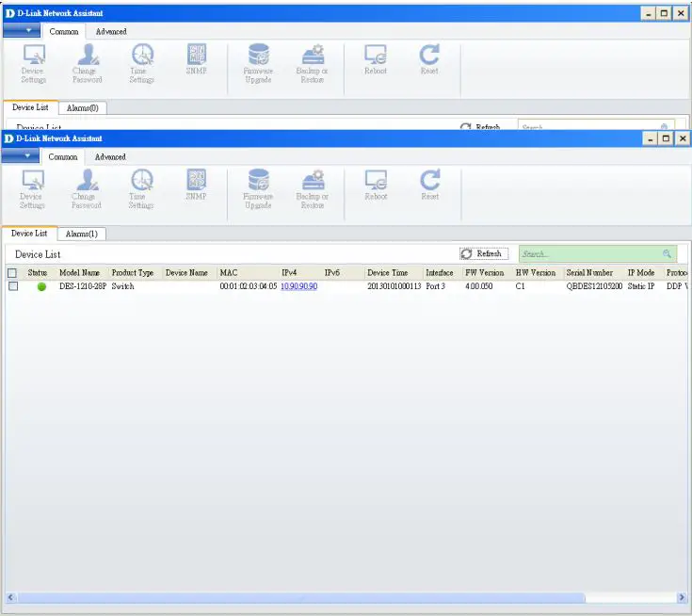The height and width of the screenshot is (616, 692).
Task: Click the Port 3 interface cell
Action: [x=436, y=286]
